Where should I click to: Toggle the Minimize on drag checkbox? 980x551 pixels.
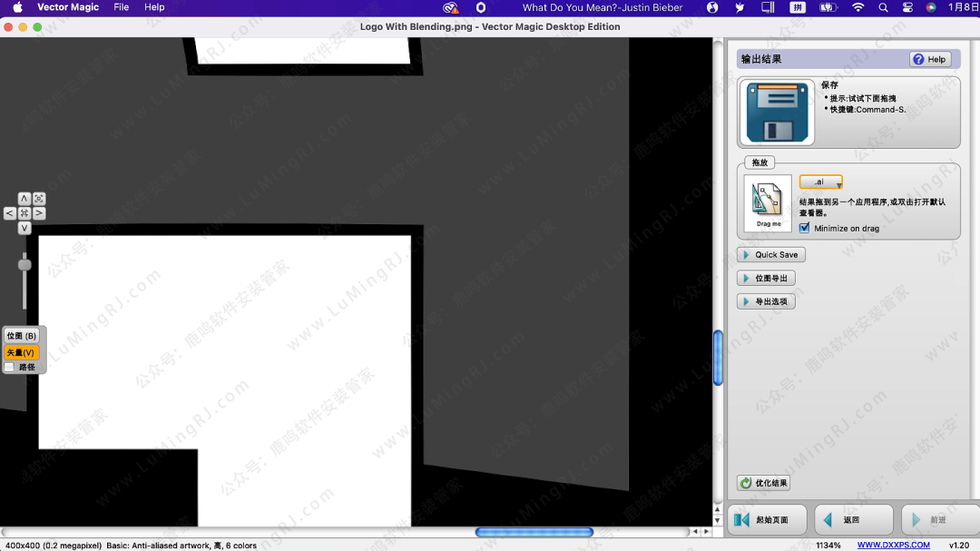click(x=804, y=228)
